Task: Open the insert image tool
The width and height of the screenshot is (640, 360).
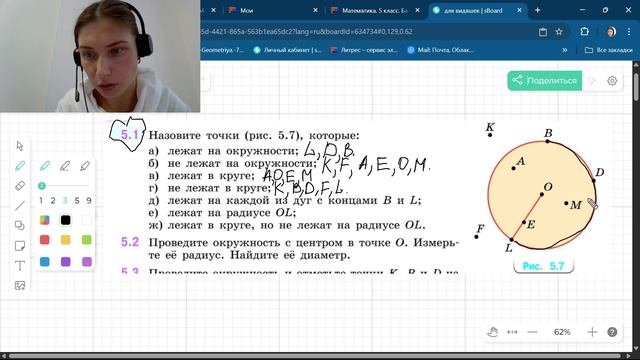Action: (x=20, y=285)
